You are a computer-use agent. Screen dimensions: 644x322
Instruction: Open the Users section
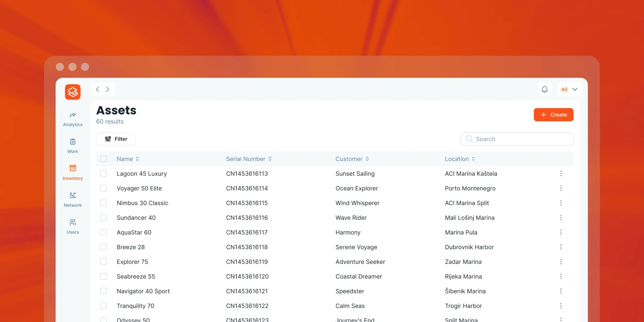[x=73, y=227]
